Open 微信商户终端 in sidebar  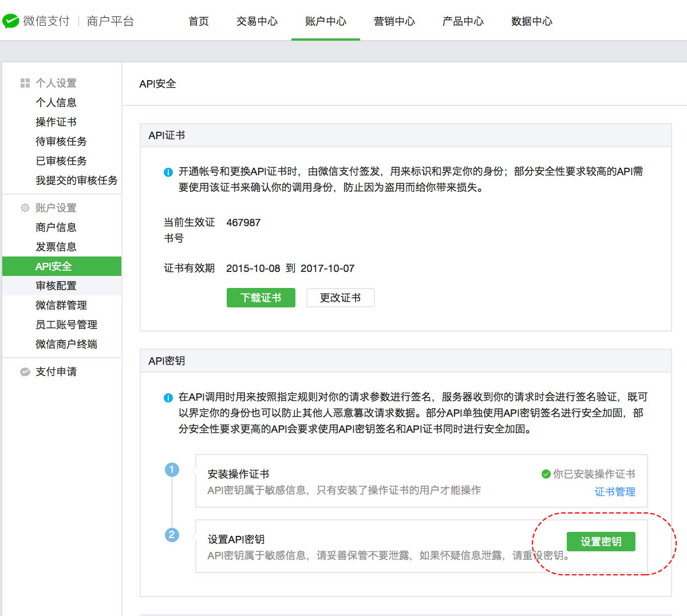point(66,344)
